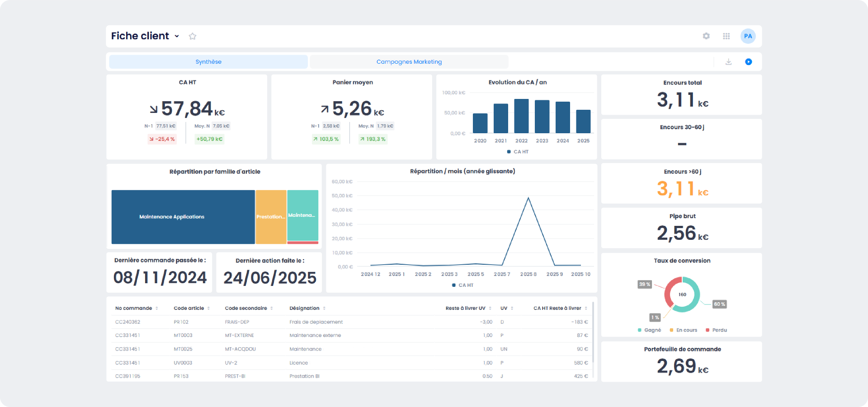Open the settings gear icon
This screenshot has height=407, width=868.
(706, 36)
